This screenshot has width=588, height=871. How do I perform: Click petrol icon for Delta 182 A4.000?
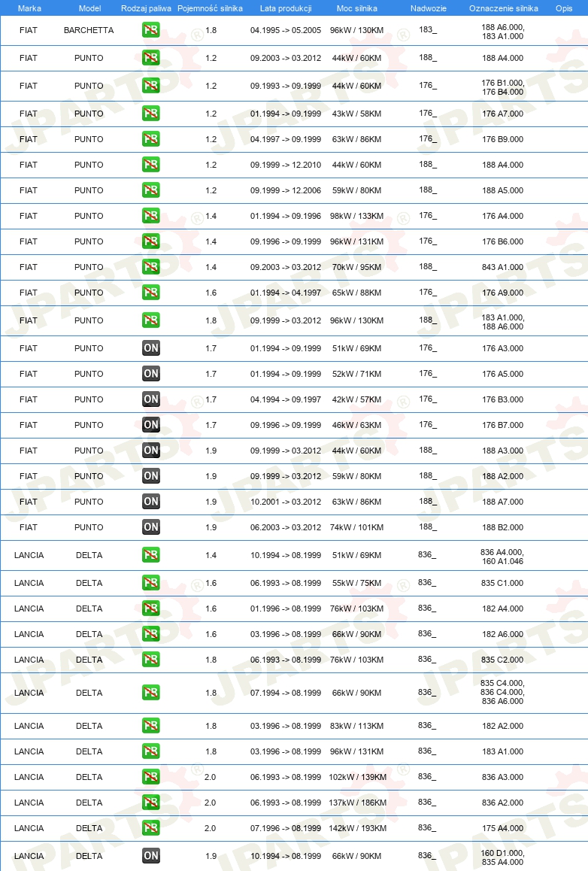(150, 608)
